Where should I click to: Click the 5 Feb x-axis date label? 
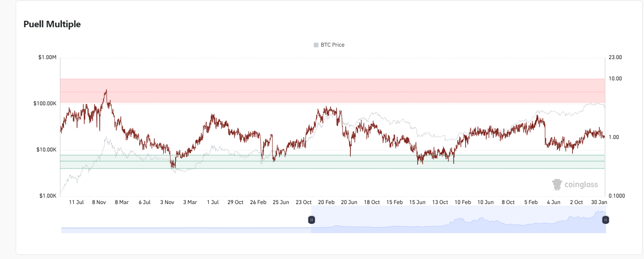click(x=531, y=202)
